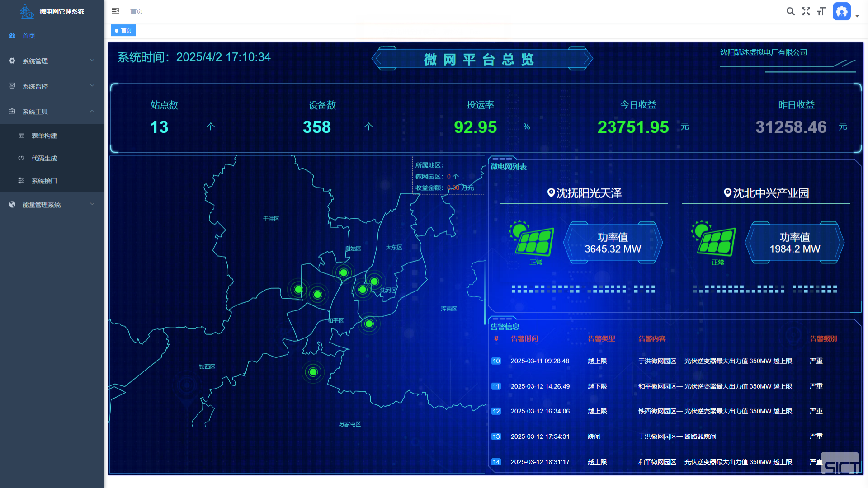Screen dimensions: 868x488
Task: Click location pin beside 沈抚阳光天泽
Action: 551,193
